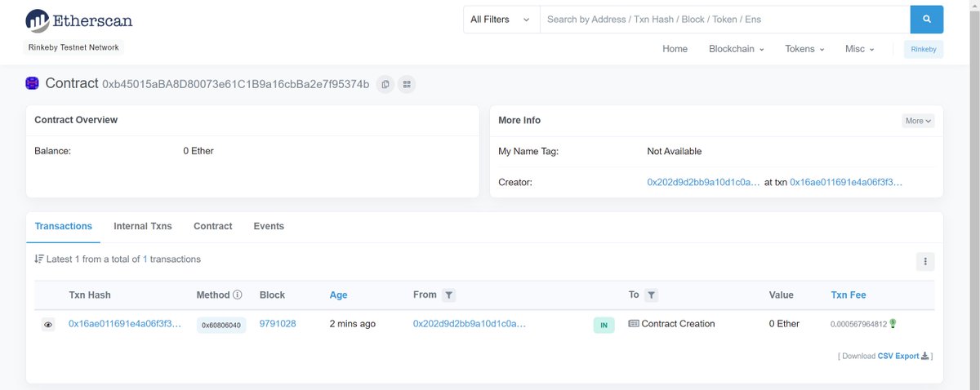Click the magnifier search button
The image size is (980, 390).
[927, 19]
